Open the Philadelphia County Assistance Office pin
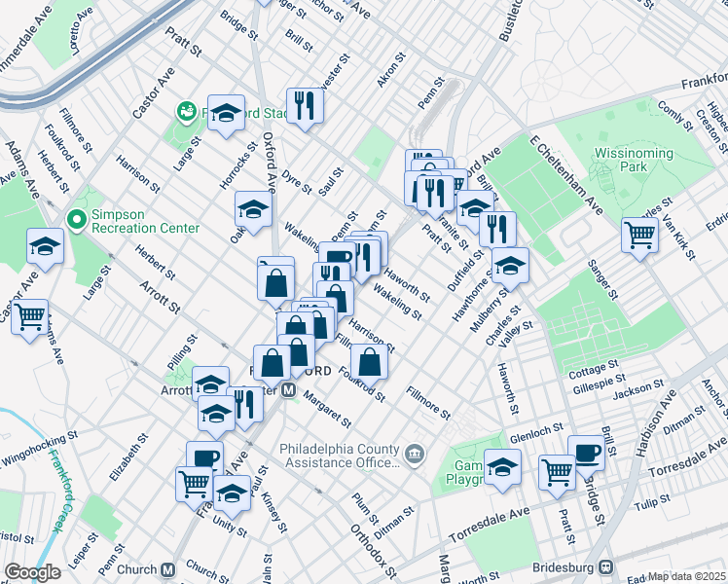728x584 pixels. pos(415,454)
